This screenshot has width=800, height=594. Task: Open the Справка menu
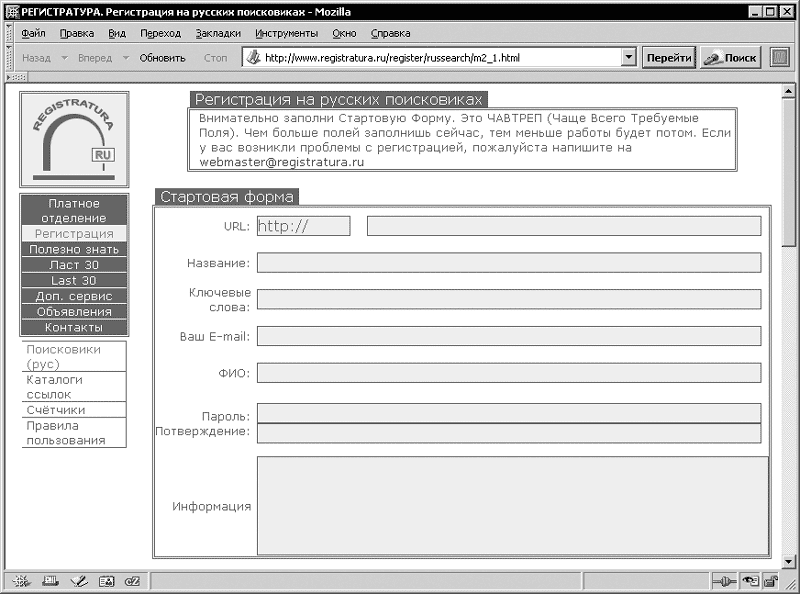pyautogui.click(x=390, y=33)
